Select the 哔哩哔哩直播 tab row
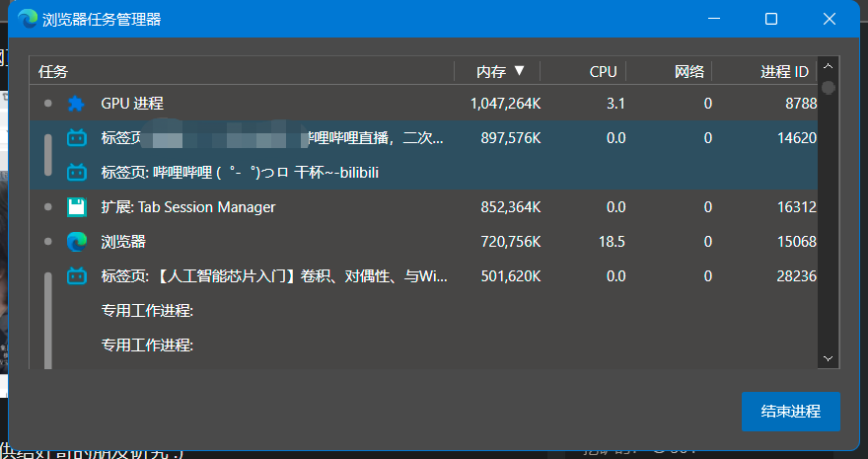 coord(423,138)
